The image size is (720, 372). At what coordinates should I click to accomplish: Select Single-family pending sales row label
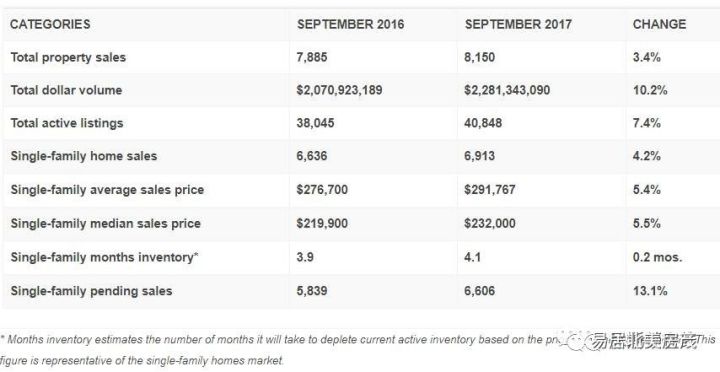coord(91,291)
